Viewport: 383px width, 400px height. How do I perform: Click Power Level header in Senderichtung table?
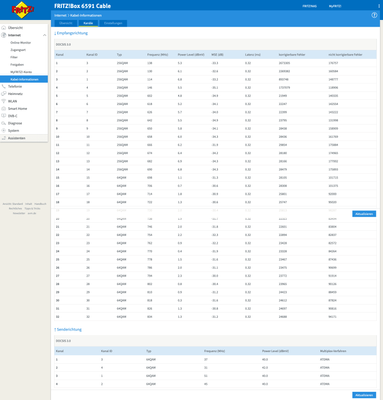click(x=275, y=351)
